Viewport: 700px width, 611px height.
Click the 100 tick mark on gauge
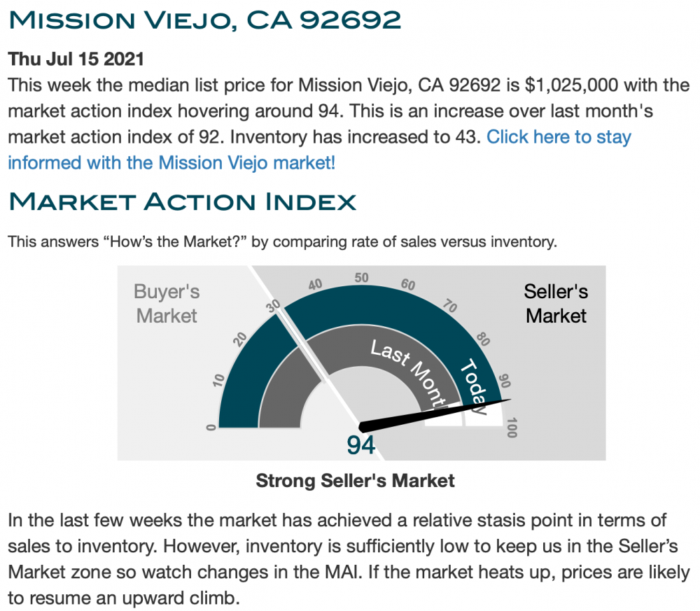click(512, 428)
